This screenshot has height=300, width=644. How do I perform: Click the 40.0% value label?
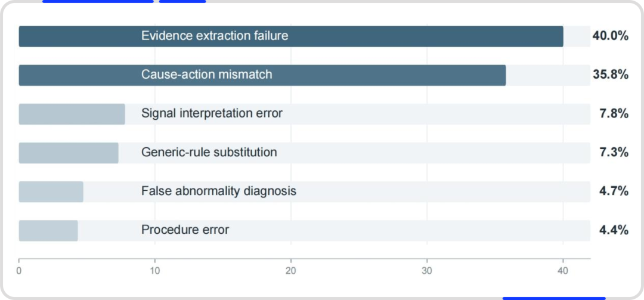tap(611, 36)
